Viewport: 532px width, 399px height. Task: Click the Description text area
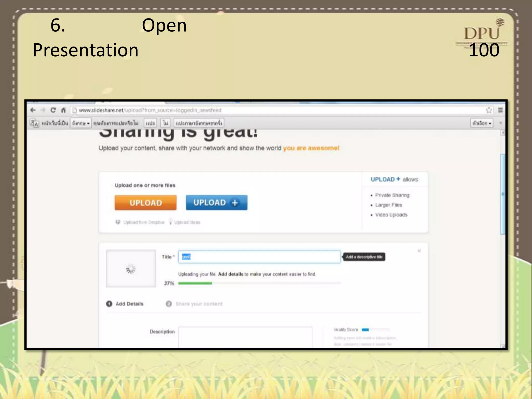pyautogui.click(x=245, y=337)
